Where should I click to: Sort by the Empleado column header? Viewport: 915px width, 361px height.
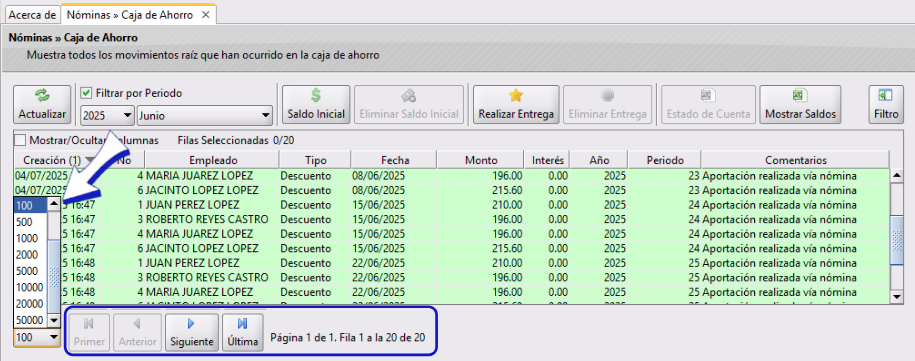click(213, 160)
